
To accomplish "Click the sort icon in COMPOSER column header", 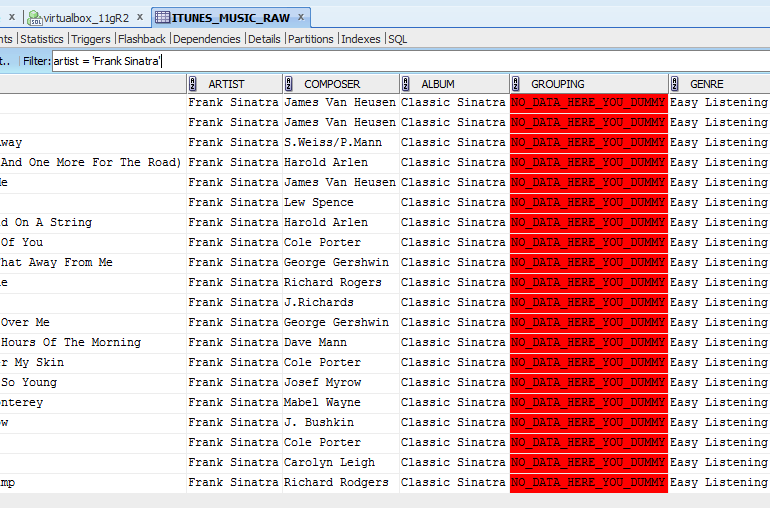I will point(289,84).
